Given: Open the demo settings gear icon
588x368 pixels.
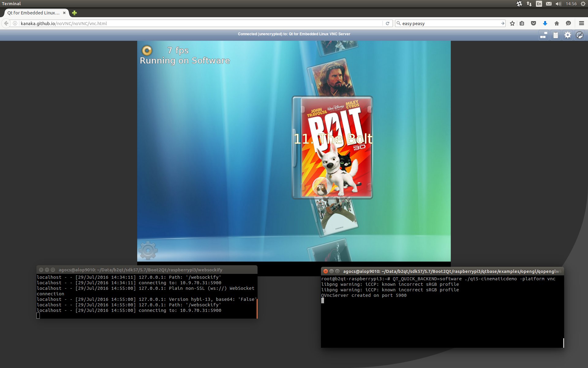Looking at the screenshot, I should click(148, 251).
